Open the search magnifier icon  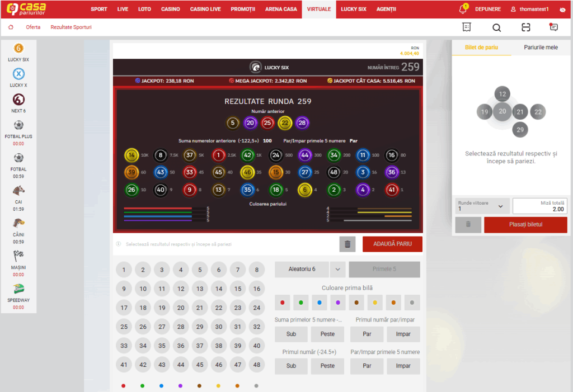click(497, 27)
